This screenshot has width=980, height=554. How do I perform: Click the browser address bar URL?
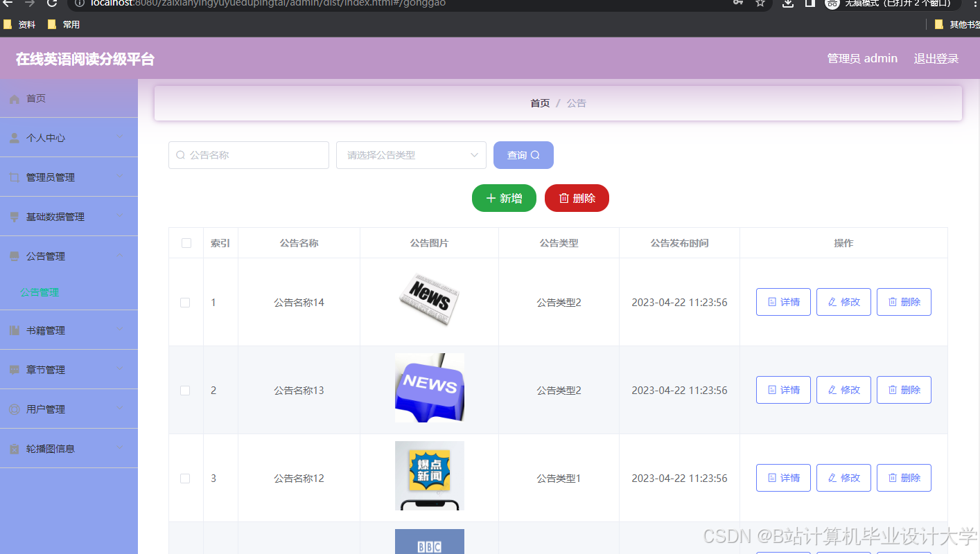point(268,3)
